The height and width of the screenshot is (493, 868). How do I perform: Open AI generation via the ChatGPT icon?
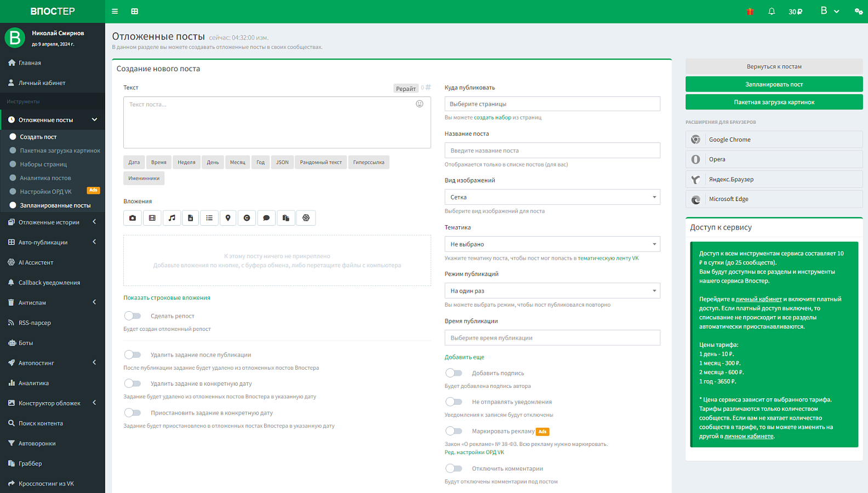click(306, 218)
